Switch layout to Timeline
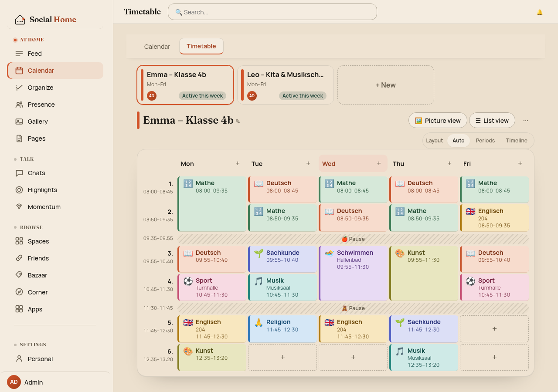This screenshot has height=392, width=558. [517, 141]
